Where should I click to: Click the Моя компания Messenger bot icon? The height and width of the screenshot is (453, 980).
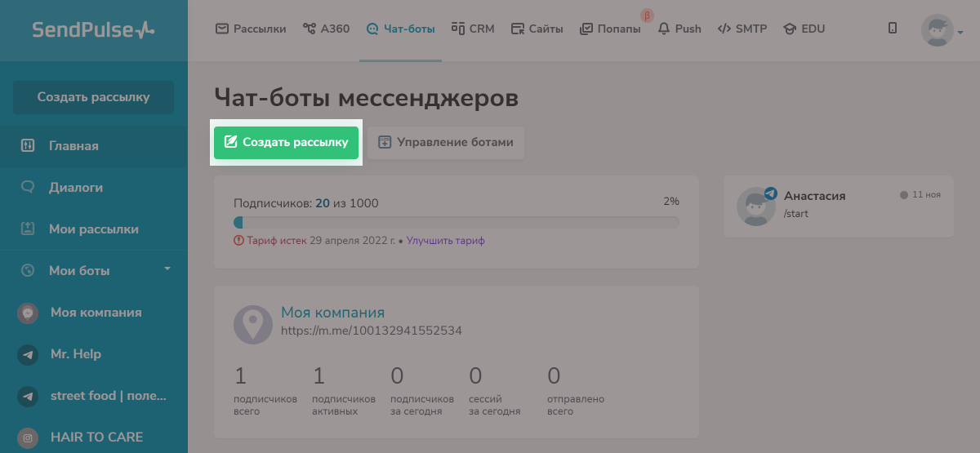(29, 313)
